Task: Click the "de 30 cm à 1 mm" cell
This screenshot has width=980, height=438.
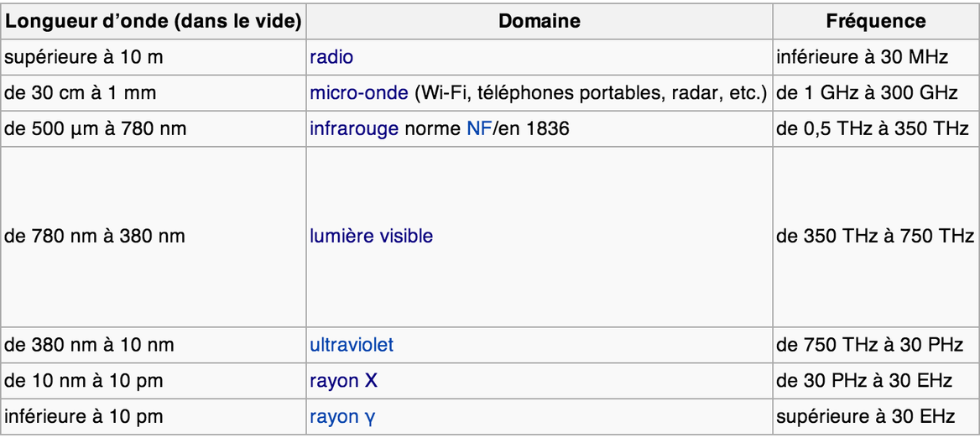Action: click(x=81, y=93)
